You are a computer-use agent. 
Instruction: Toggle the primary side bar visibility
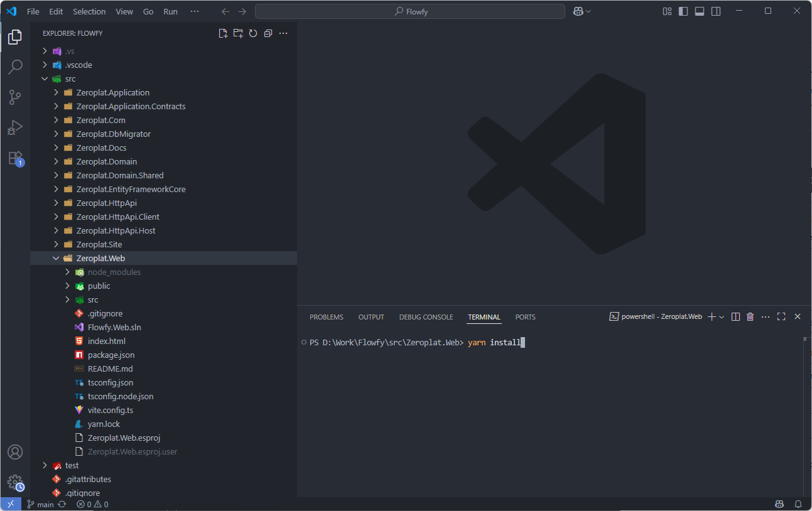(683, 11)
